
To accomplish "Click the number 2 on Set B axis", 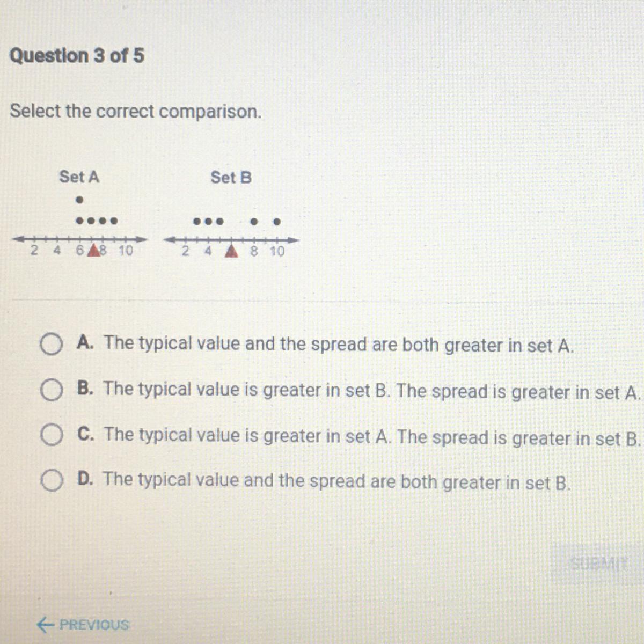I will tap(185, 251).
